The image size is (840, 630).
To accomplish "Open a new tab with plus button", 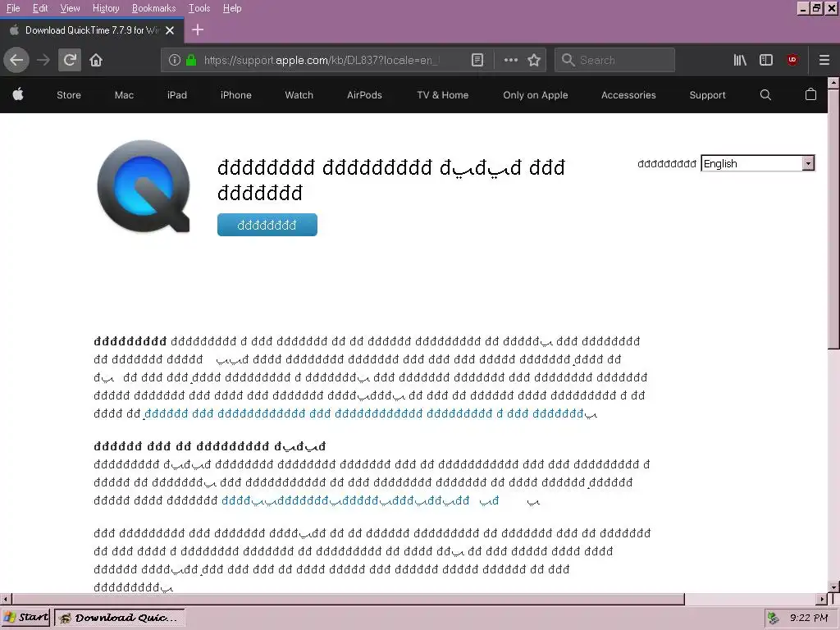I will [198, 30].
